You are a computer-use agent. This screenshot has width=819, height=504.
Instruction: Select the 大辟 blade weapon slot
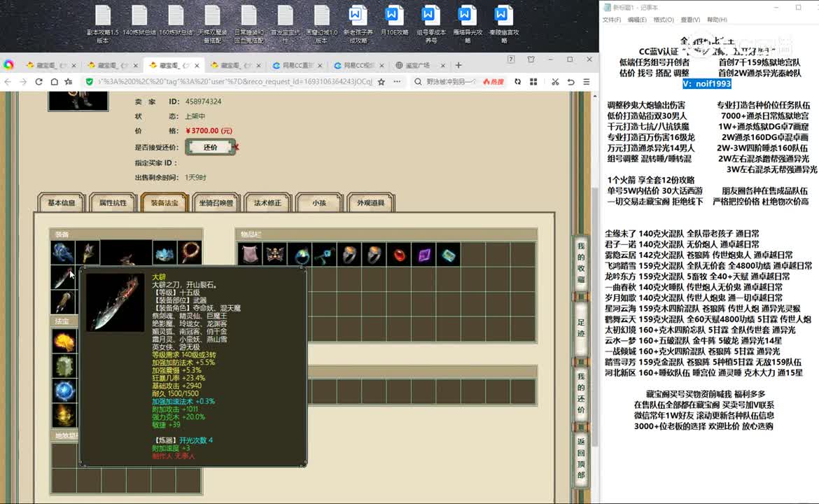click(63, 277)
